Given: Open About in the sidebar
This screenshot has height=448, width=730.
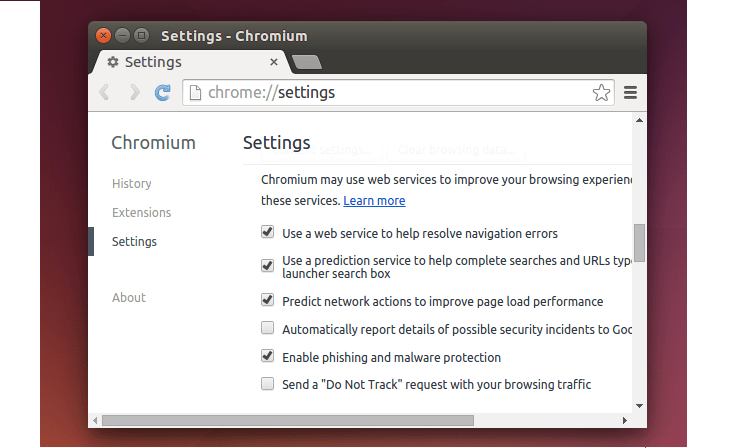Looking at the screenshot, I should coord(128,297).
